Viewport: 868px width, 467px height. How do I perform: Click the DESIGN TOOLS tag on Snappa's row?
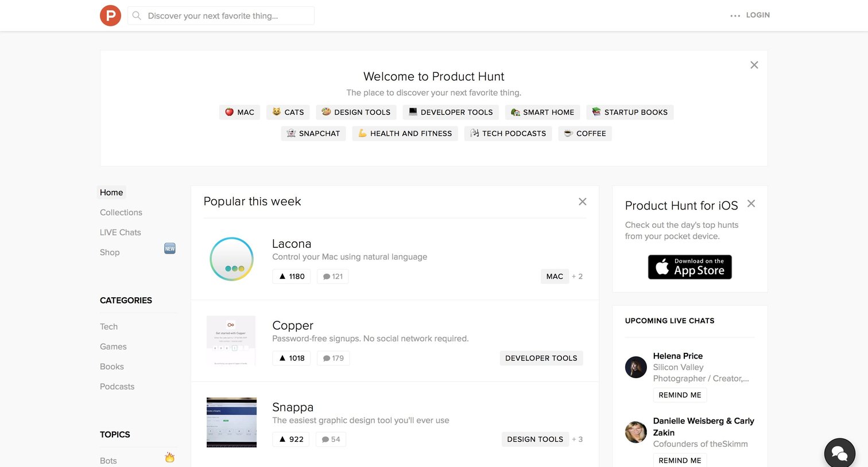(535, 439)
